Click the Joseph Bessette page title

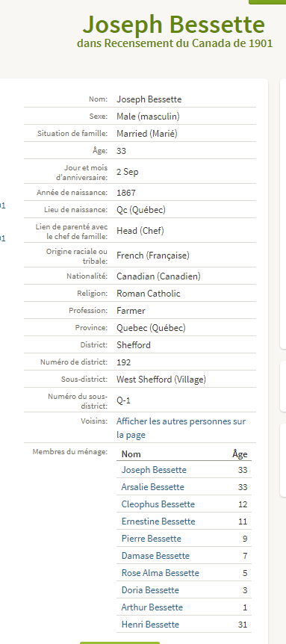[x=173, y=25]
